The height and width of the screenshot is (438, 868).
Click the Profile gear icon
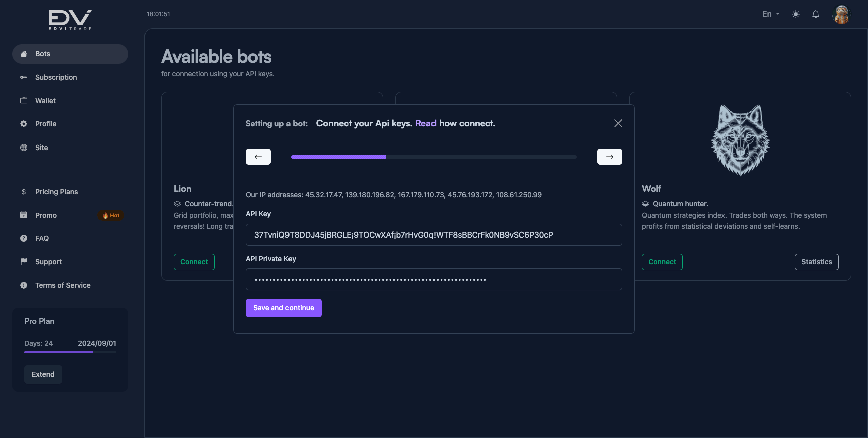click(x=24, y=124)
